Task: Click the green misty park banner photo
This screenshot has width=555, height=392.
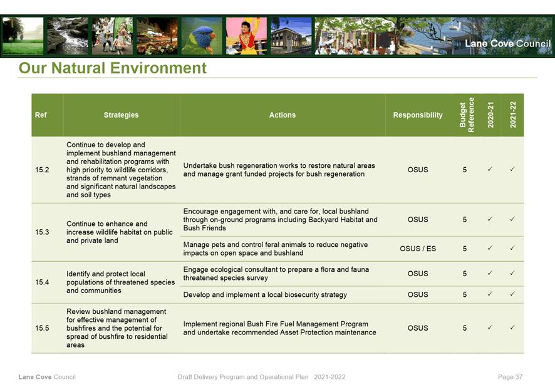Action: coord(23,36)
